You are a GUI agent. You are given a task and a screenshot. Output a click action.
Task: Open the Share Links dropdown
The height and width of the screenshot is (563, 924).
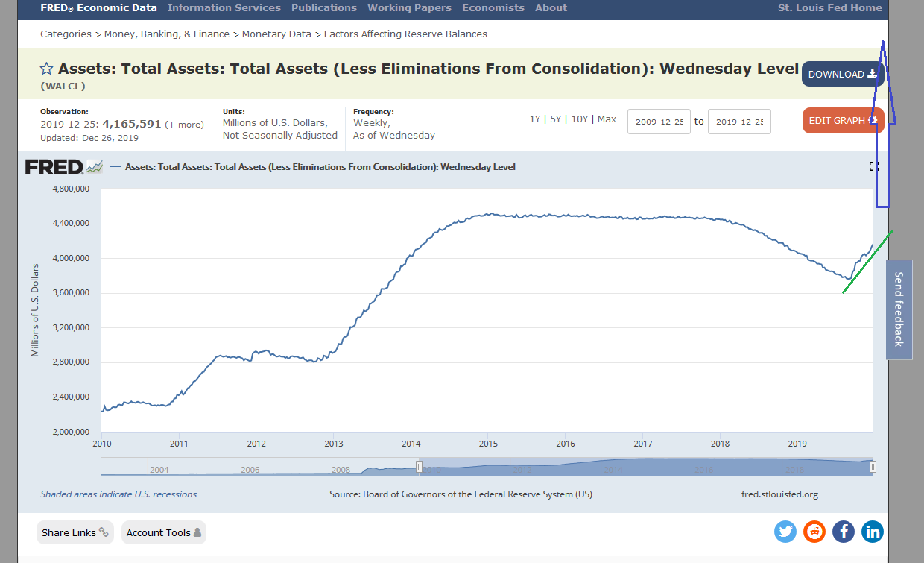[x=75, y=532]
